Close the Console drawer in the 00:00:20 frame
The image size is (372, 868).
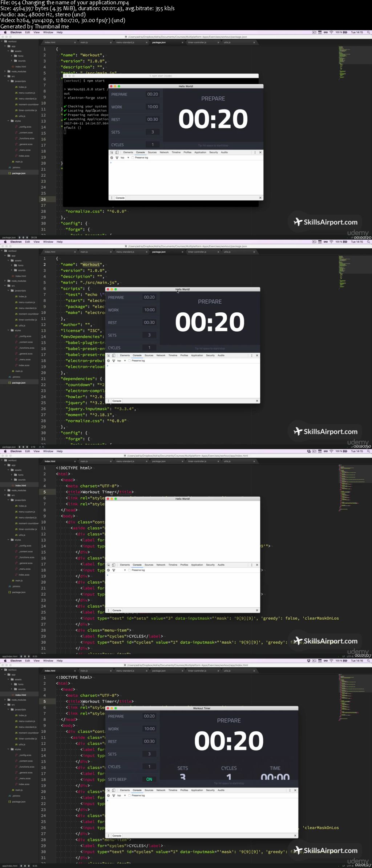pyautogui.click(x=260, y=198)
